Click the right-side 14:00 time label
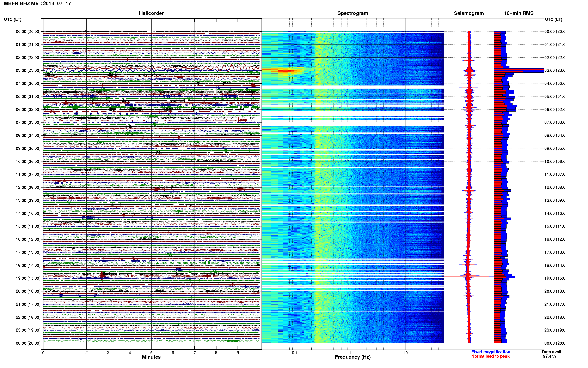This screenshot has width=588, height=368. point(554,213)
